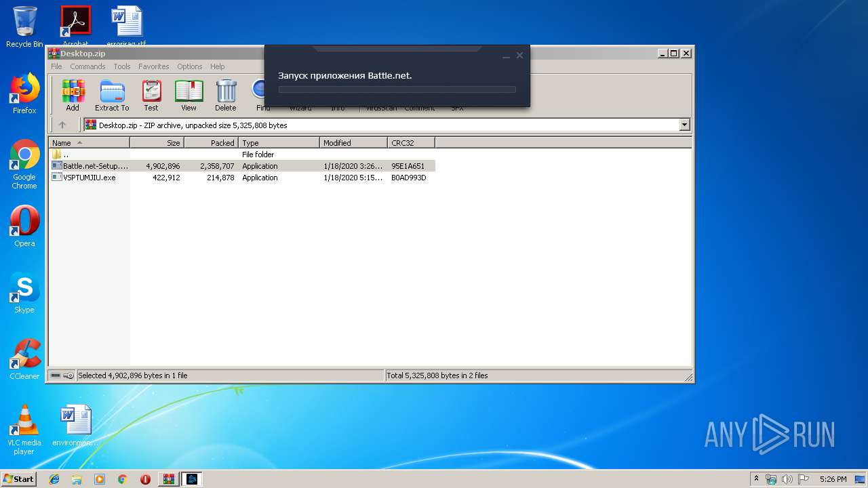
Task: Click Chrome icon in taskbar
Action: coord(122,479)
